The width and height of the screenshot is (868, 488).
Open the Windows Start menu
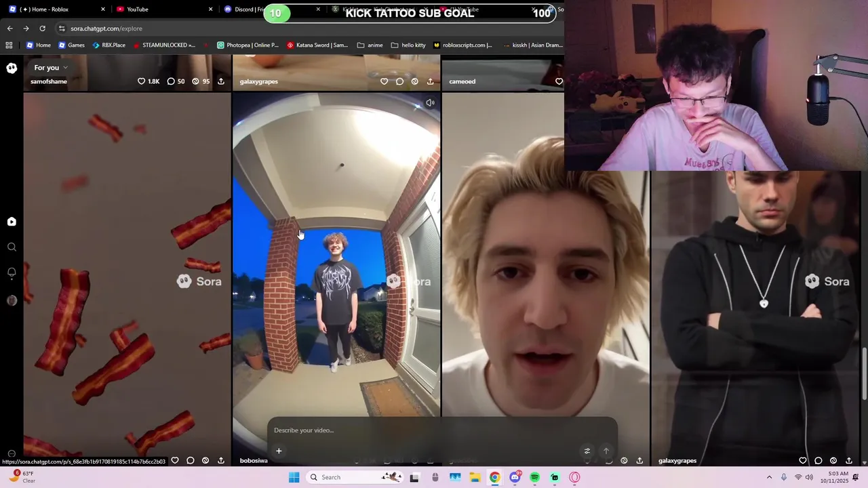(294, 477)
